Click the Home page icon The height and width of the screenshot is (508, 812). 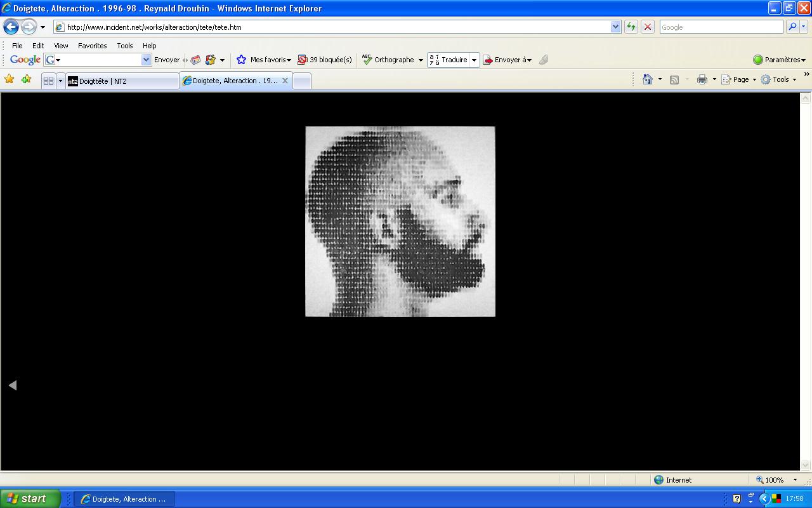click(x=648, y=79)
